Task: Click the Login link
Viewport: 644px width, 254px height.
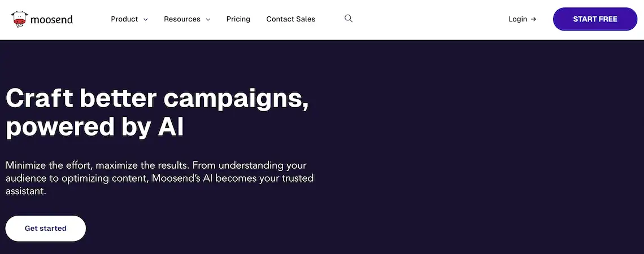Action: coord(517,19)
